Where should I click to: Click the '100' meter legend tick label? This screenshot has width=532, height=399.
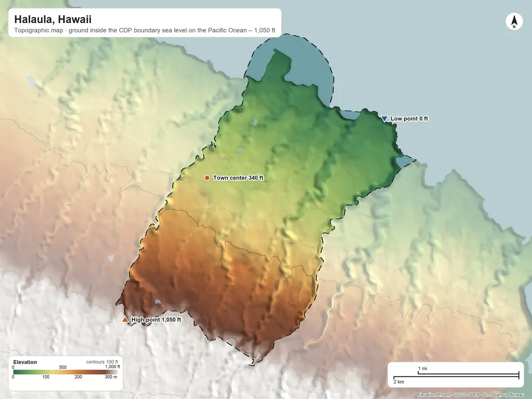tap(46, 377)
